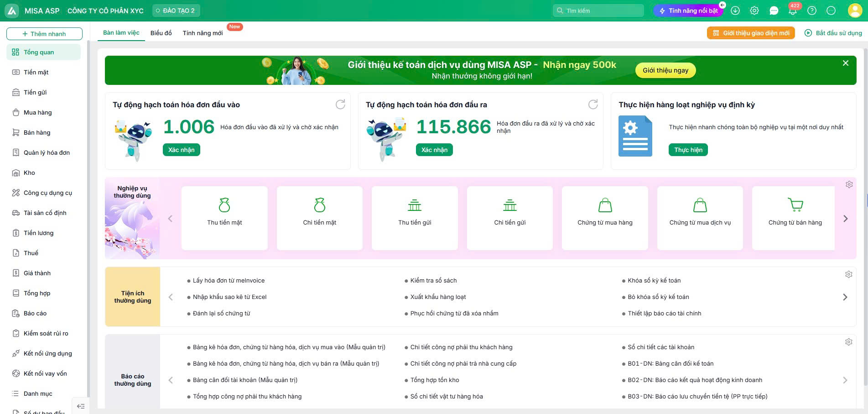Click 'Thêm nhanh' button
The width and height of the screenshot is (868, 414).
(x=44, y=34)
